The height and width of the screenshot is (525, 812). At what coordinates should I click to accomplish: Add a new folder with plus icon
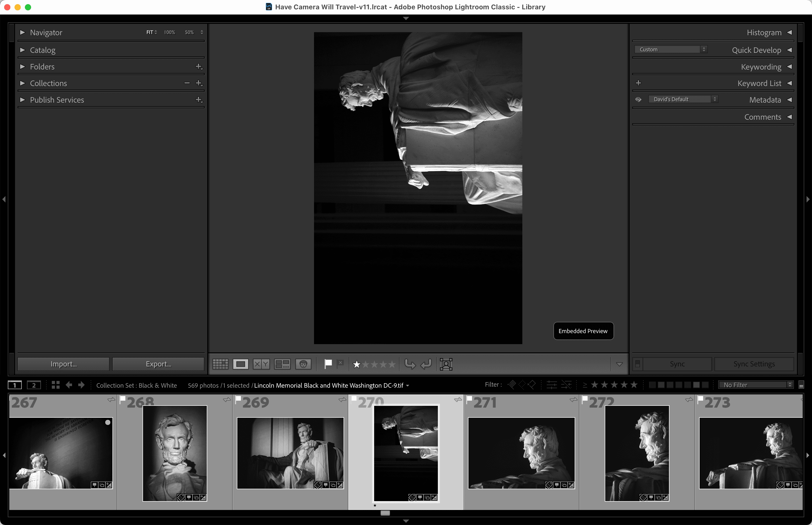(199, 67)
